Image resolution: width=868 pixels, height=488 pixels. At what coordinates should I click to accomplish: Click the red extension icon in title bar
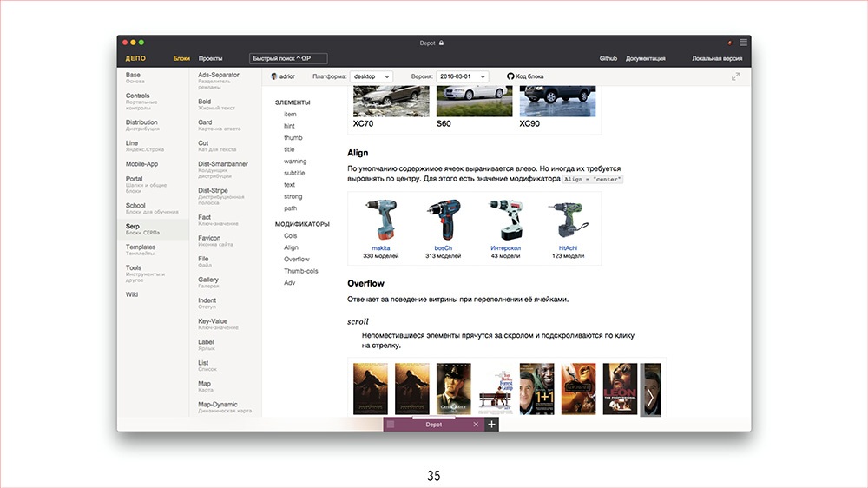[730, 43]
